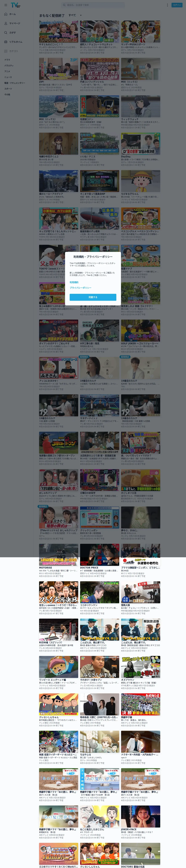Image resolution: width=186 pixels, height=868 pixels.
Task: Click the grid icon beside カテゴリ
Action: point(6,51)
